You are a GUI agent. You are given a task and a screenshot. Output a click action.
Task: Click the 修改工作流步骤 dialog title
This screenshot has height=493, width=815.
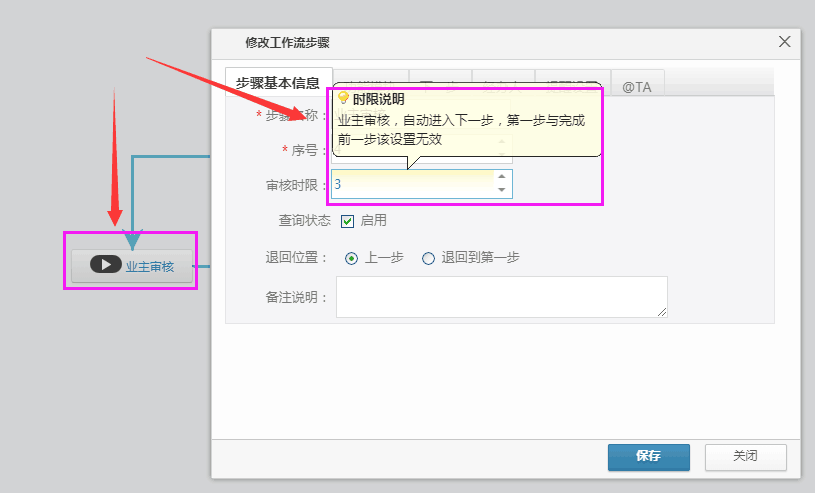click(x=287, y=42)
